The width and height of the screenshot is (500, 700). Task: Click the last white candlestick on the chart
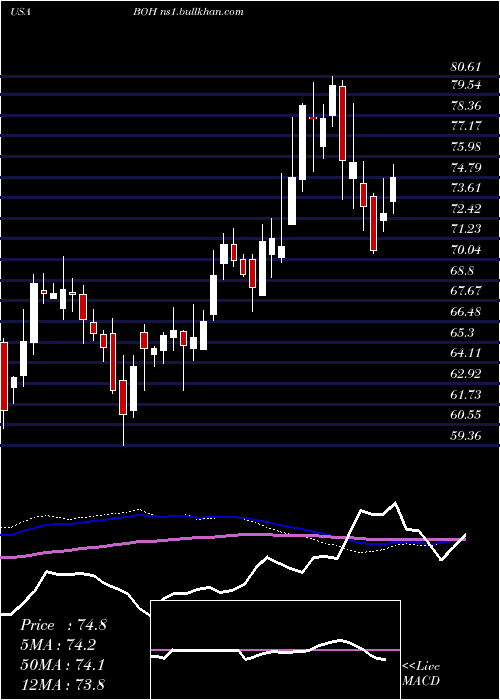point(393,189)
